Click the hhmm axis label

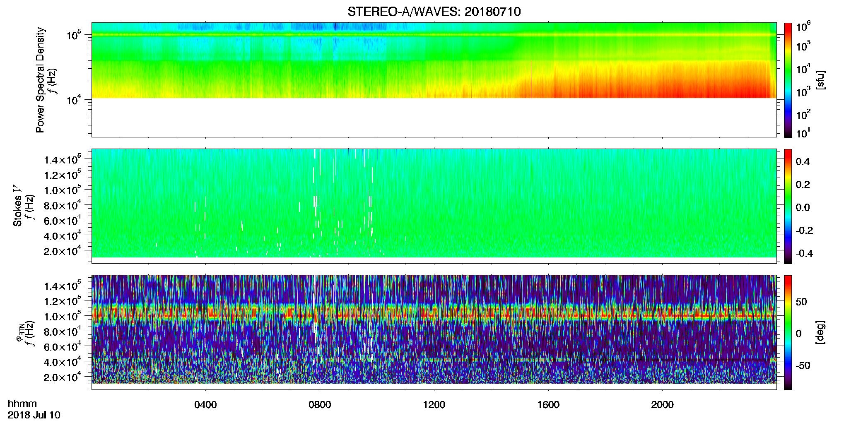point(22,404)
